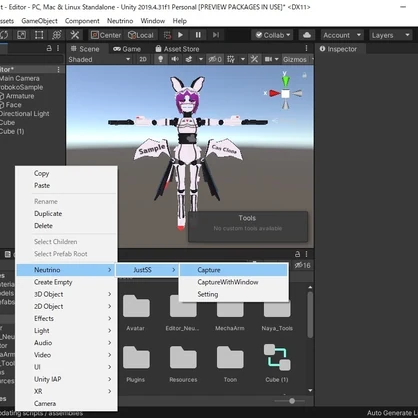418x418 pixels.
Task: Open the Account dropdown
Action: [342, 35]
